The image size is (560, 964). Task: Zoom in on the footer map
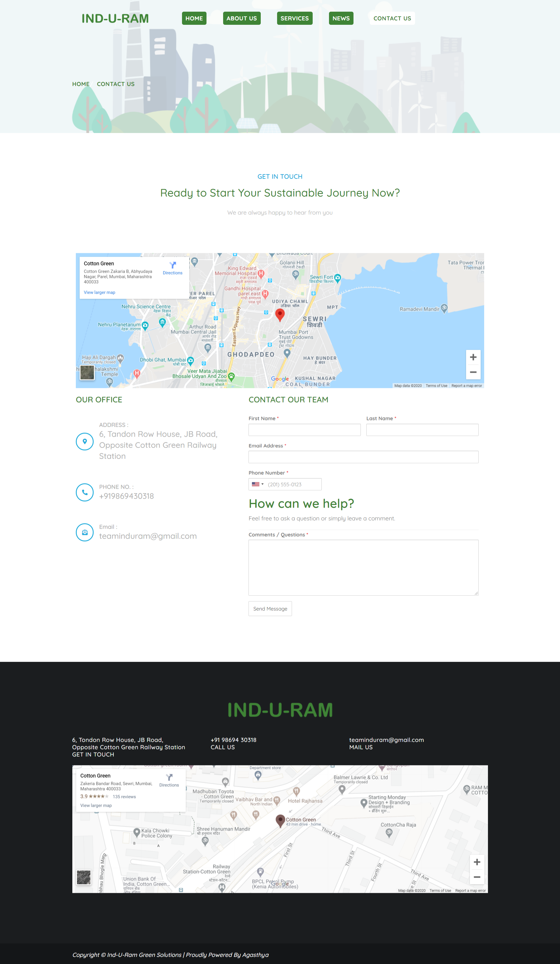click(x=477, y=862)
